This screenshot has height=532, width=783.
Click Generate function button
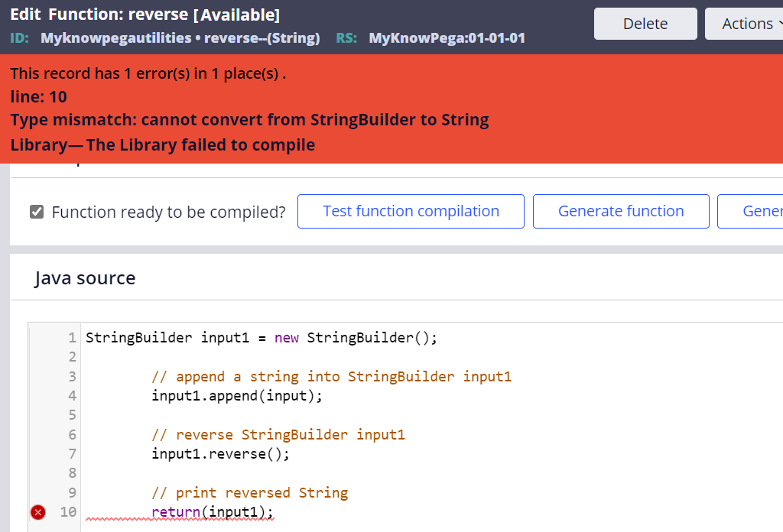(x=621, y=211)
